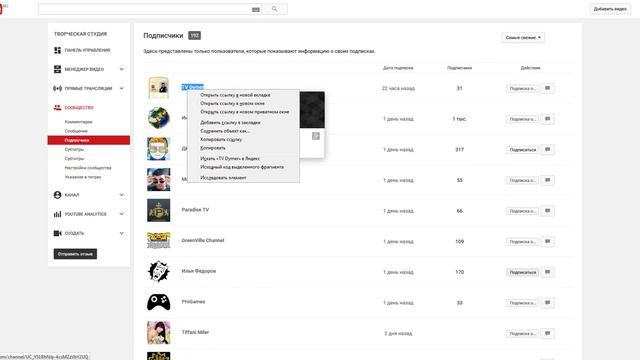Choose Исходный код выделенного фрагмента

tap(243, 167)
